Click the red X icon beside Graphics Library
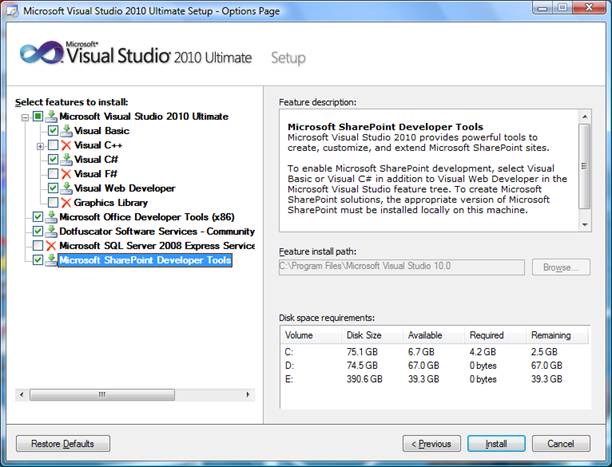Screen dimensions: 612x467 pos(66,203)
